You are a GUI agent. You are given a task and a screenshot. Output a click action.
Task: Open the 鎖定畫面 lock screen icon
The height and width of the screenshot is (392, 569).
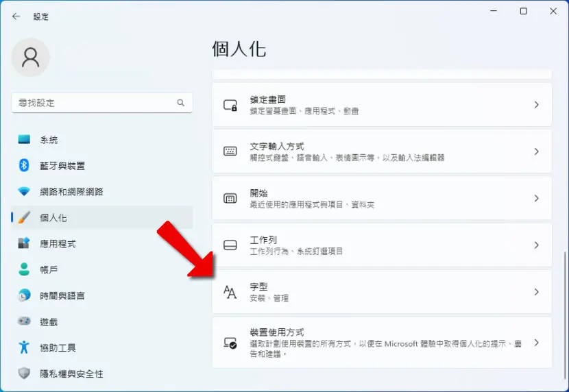[x=230, y=105]
